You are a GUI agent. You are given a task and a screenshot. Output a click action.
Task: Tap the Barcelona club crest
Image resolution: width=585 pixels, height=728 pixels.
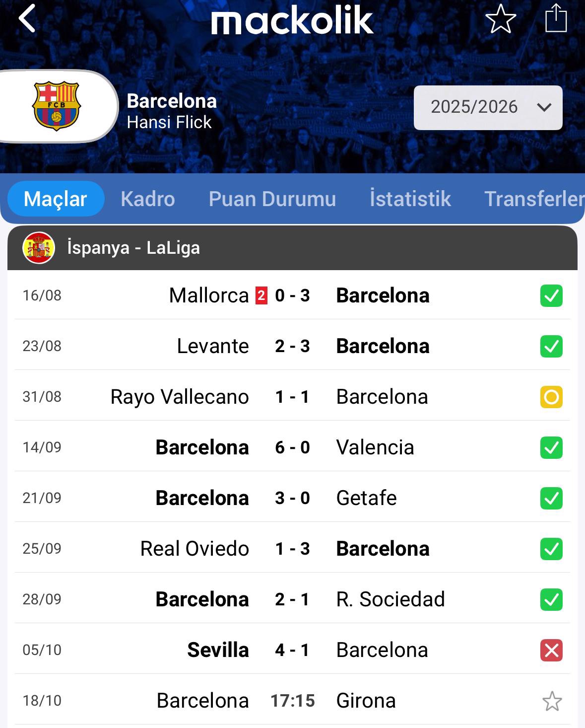coord(56,106)
